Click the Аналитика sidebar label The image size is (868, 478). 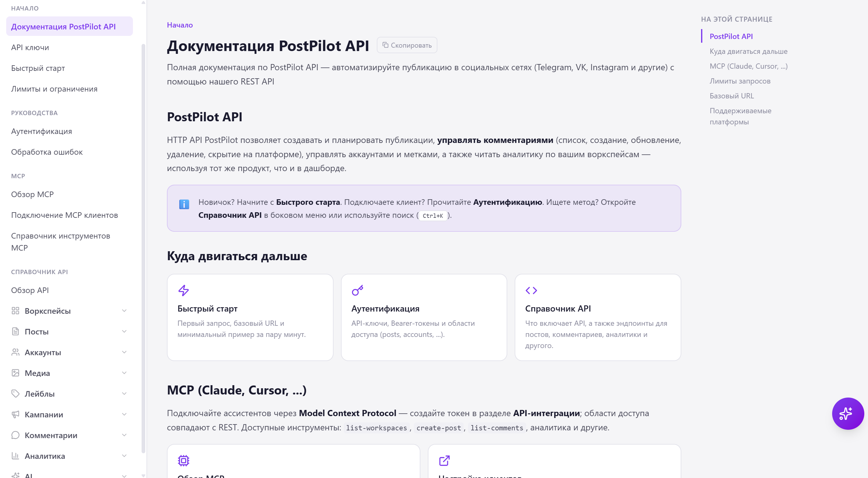[x=45, y=456]
